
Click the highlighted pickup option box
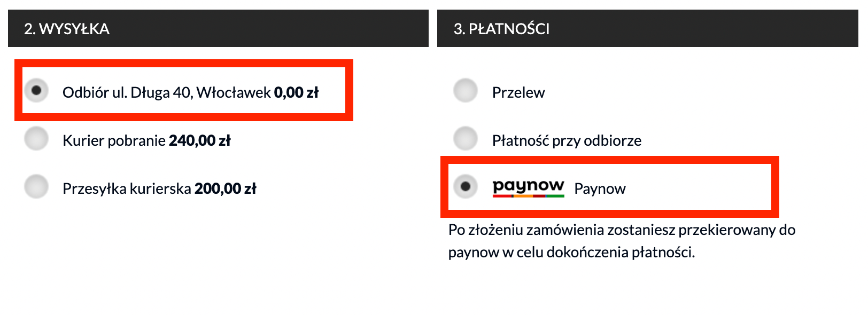(184, 91)
